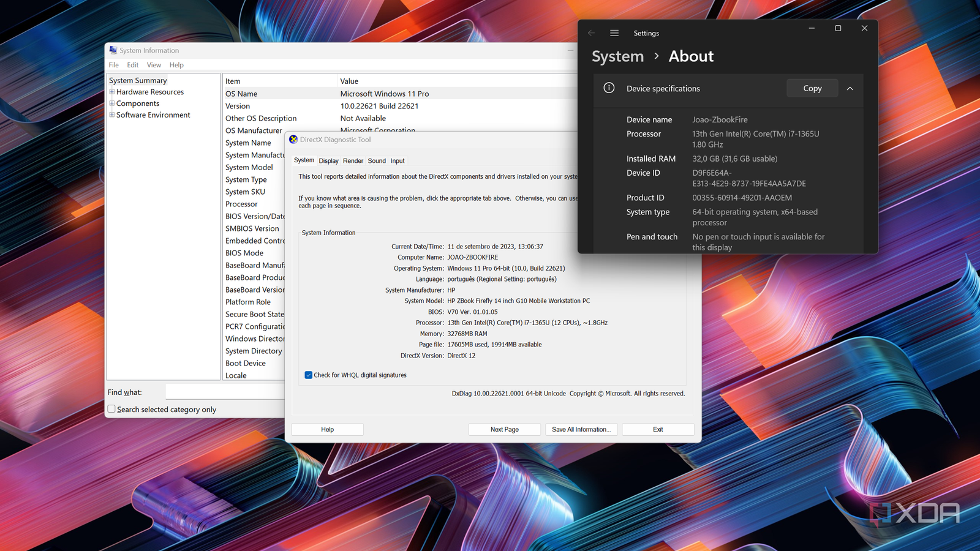Click the DirectX Diagnostic Tool title icon
Viewport: 980px width, 551px height.
[293, 140]
